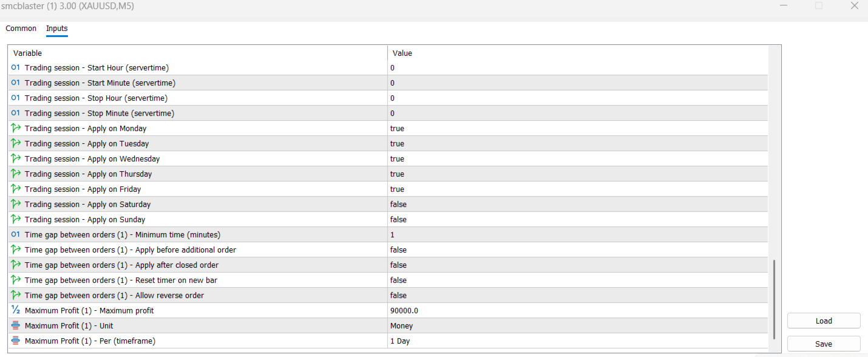Viewport: 868px width, 357px height.
Task: Click the Save button
Action: (x=824, y=344)
